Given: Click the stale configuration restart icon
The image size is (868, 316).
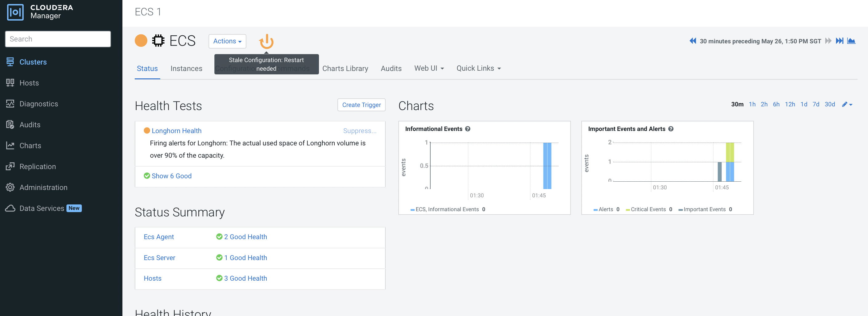Looking at the screenshot, I should [266, 41].
